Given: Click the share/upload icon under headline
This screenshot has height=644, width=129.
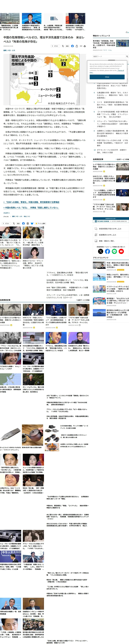Looking at the screenshot, I should click(x=77, y=46).
